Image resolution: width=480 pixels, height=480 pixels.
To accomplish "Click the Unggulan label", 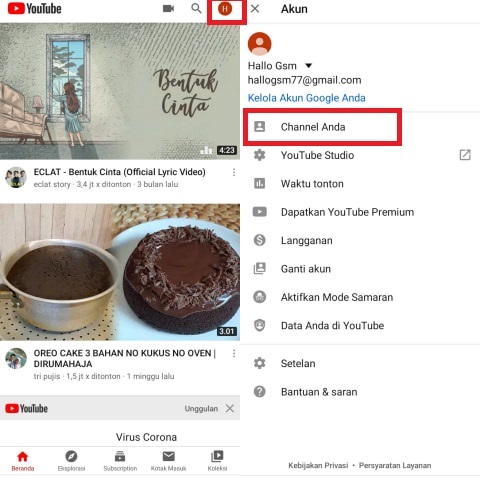I will point(201,409).
